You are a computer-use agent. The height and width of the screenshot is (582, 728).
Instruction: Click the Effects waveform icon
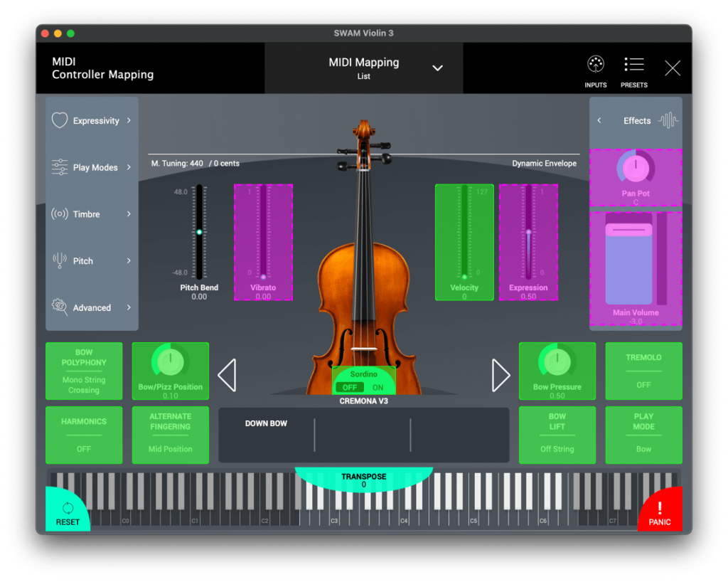tap(668, 120)
